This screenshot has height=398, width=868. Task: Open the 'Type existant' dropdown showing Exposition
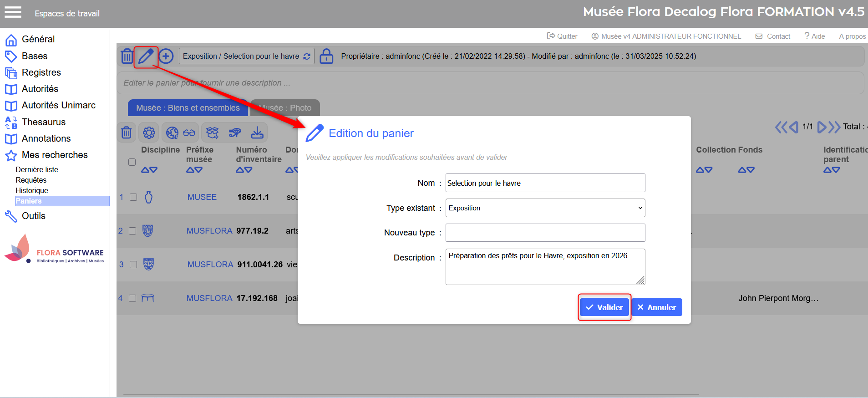545,208
